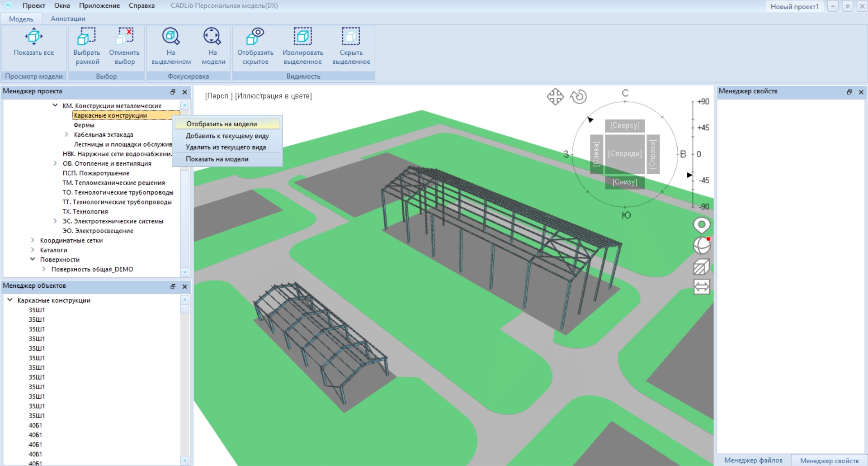
Task: Click the [Сверху] view cube face
Action: point(625,125)
